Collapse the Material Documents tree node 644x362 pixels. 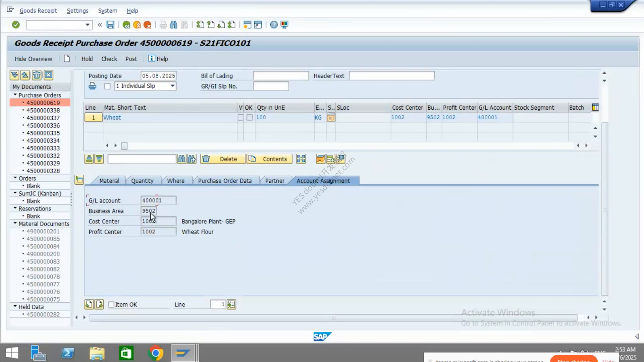click(x=15, y=223)
